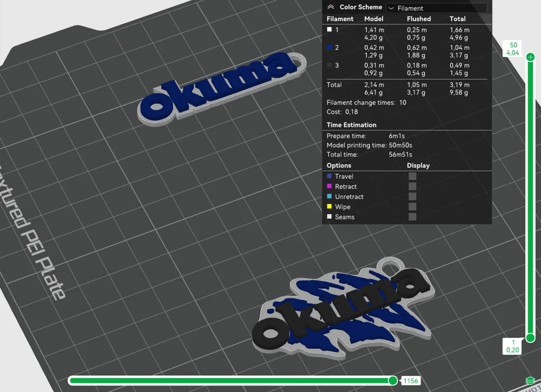Click Total time value 56m51s
Image resolution: width=541 pixels, height=392 pixels.
(400, 155)
